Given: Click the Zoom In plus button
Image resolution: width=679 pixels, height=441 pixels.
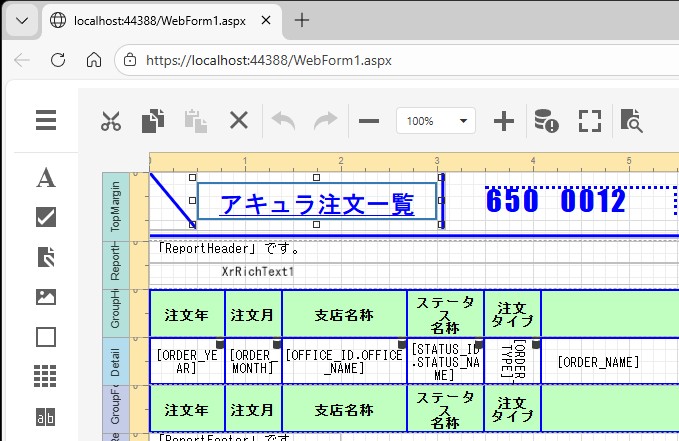Looking at the screenshot, I should tap(504, 121).
